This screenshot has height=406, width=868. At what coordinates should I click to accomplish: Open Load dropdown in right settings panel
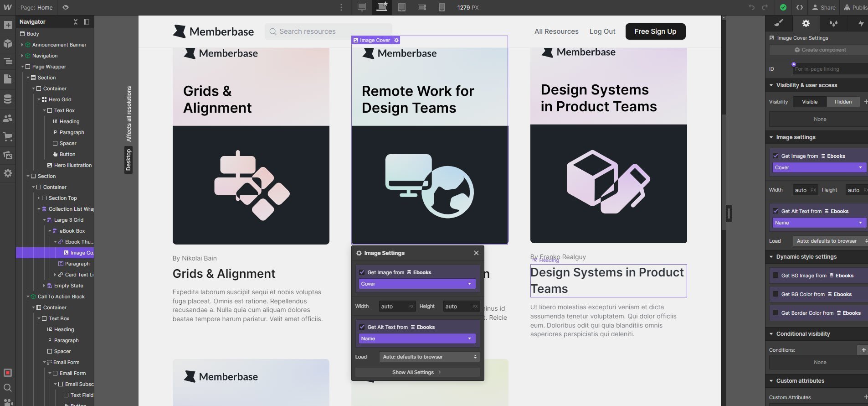pyautogui.click(x=830, y=241)
